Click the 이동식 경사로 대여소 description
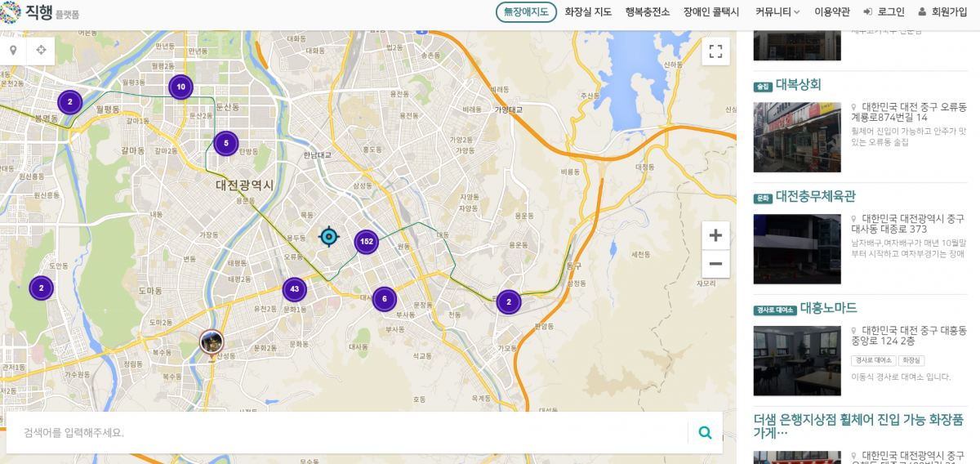 [901, 377]
